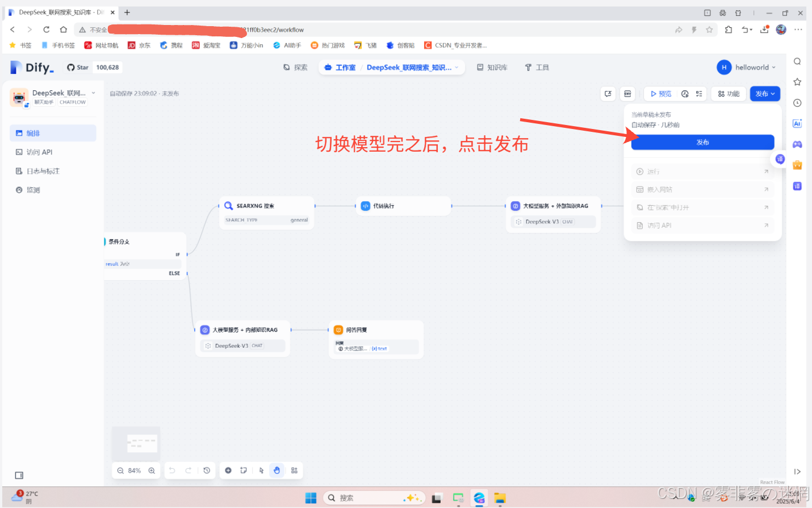Click the browser home icon
812x508 pixels.
(64, 30)
